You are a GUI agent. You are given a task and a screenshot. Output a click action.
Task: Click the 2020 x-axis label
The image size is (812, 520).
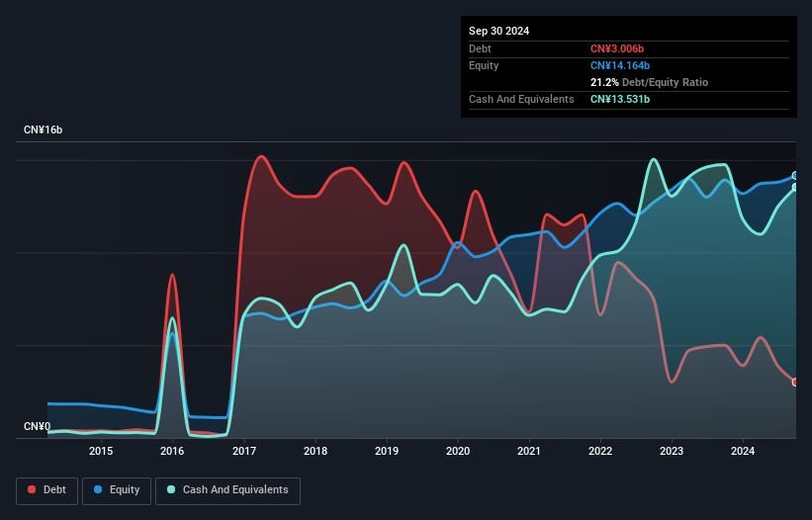458,451
